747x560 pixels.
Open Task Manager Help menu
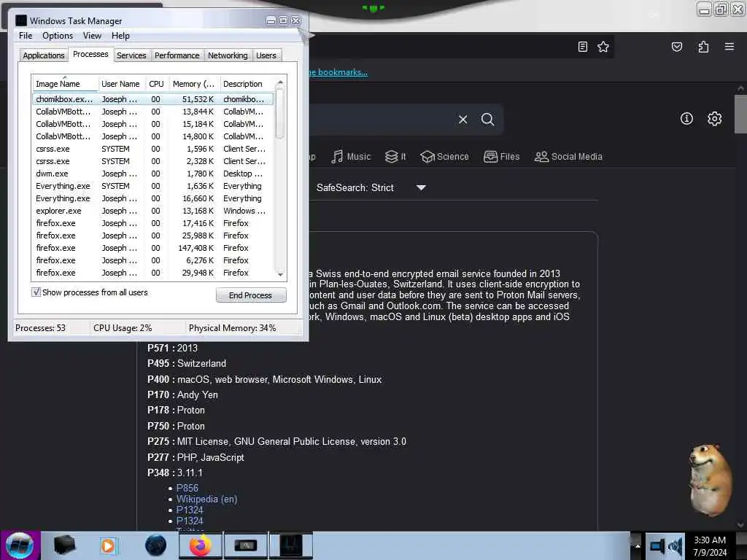120,36
